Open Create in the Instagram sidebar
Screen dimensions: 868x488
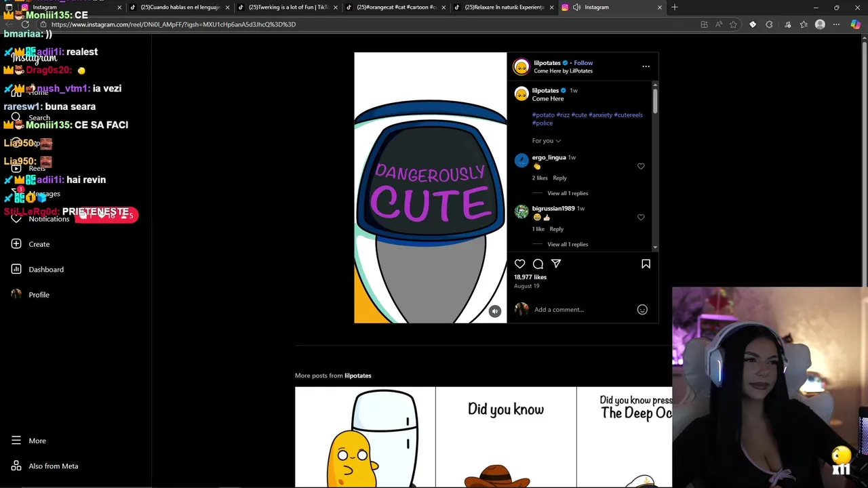point(31,244)
